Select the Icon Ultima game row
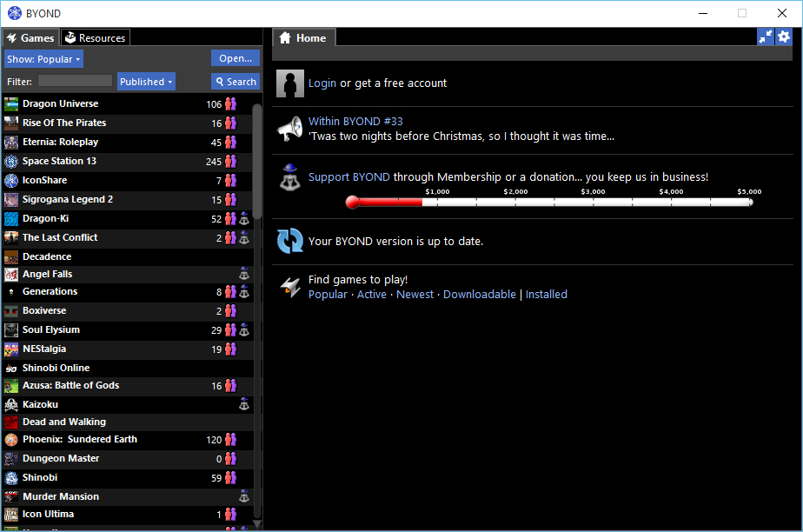The width and height of the screenshot is (803, 532). 128,514
